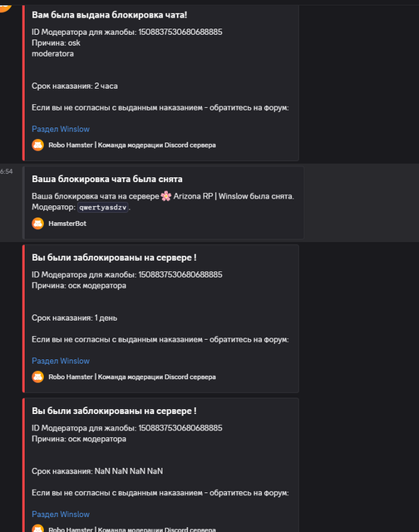Screen dimensions: 419x532
Task: Click the second Вы были заблокированы на сервере title
Action: (x=114, y=411)
